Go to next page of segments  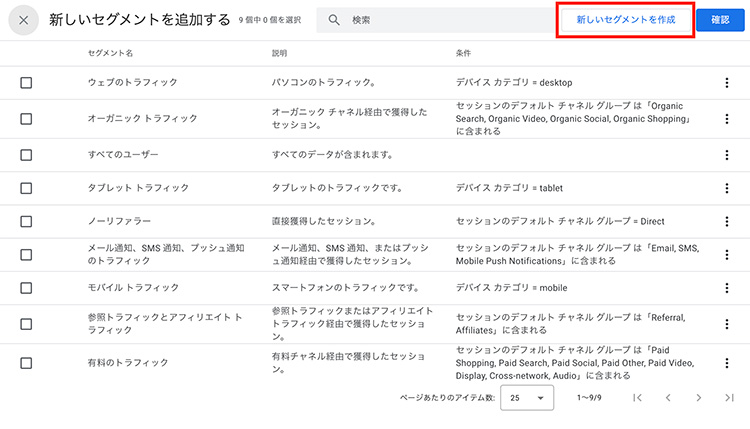[x=699, y=397]
